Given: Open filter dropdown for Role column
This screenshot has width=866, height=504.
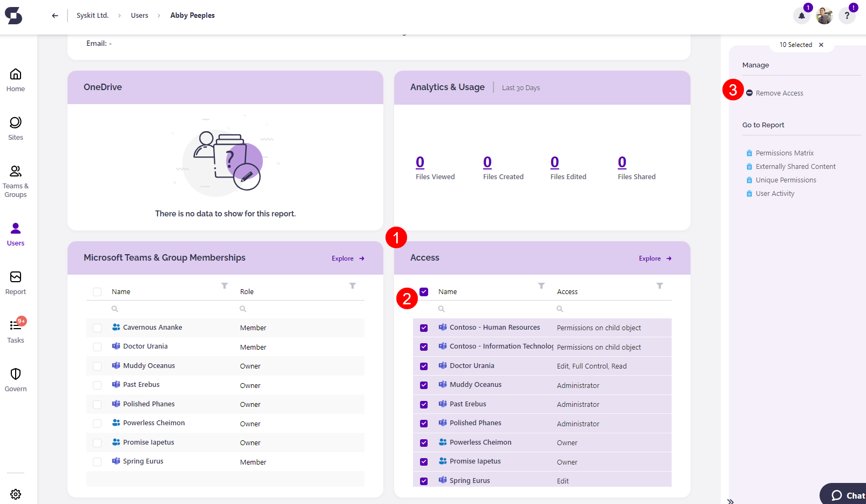Looking at the screenshot, I should point(352,285).
